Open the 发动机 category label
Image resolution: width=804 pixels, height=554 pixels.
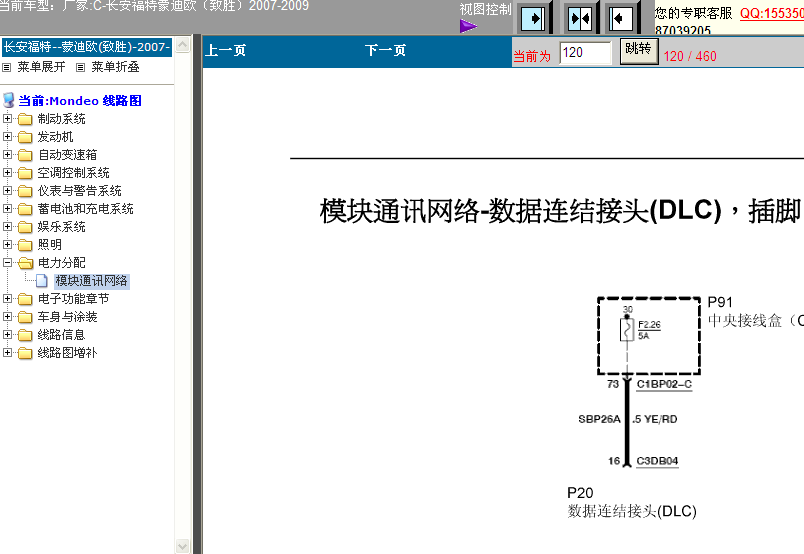[x=55, y=137]
